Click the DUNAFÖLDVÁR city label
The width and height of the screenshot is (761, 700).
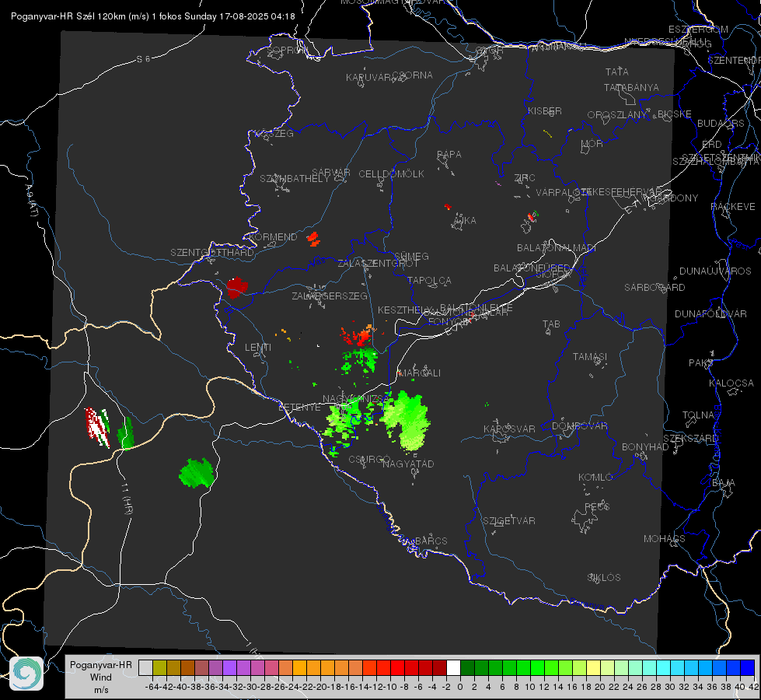tap(710, 313)
